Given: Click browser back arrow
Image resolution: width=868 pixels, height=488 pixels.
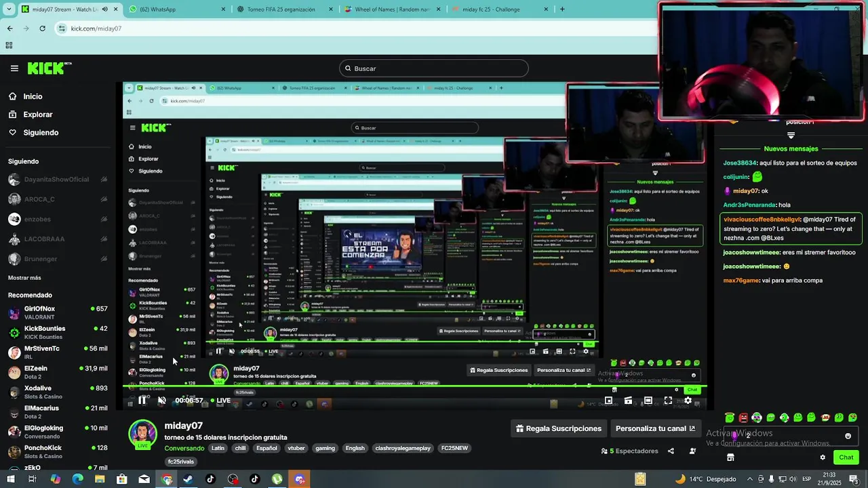Looking at the screenshot, I should pos(9,28).
